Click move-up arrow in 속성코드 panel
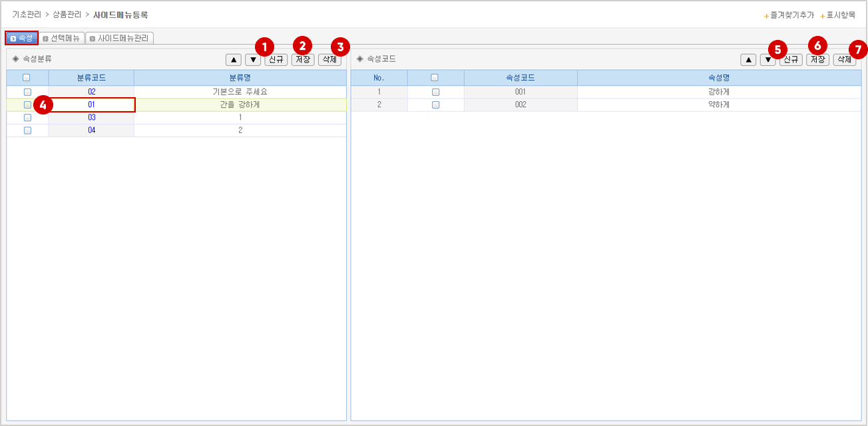 [x=748, y=60]
